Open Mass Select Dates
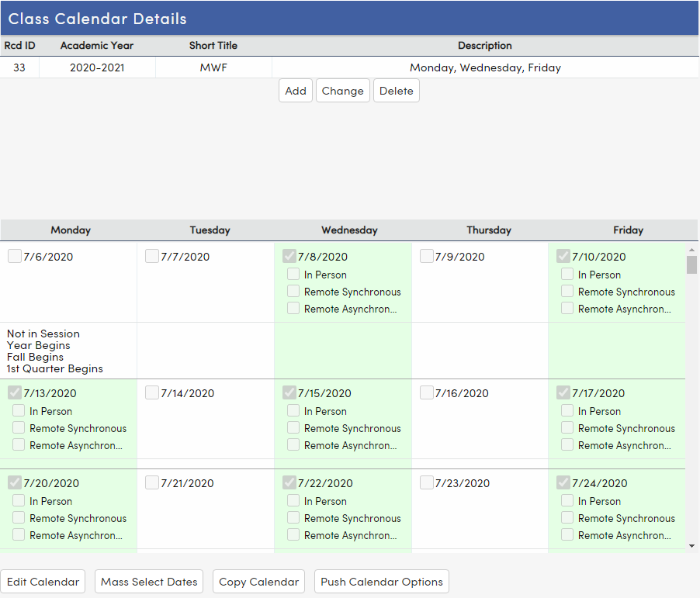This screenshot has height=598, width=700. (x=149, y=582)
